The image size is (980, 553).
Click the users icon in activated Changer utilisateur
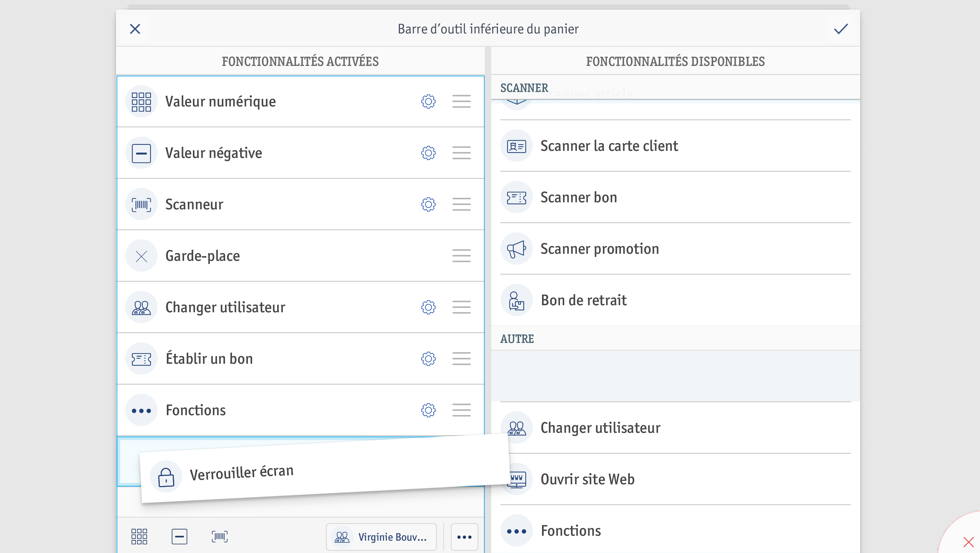tap(141, 307)
